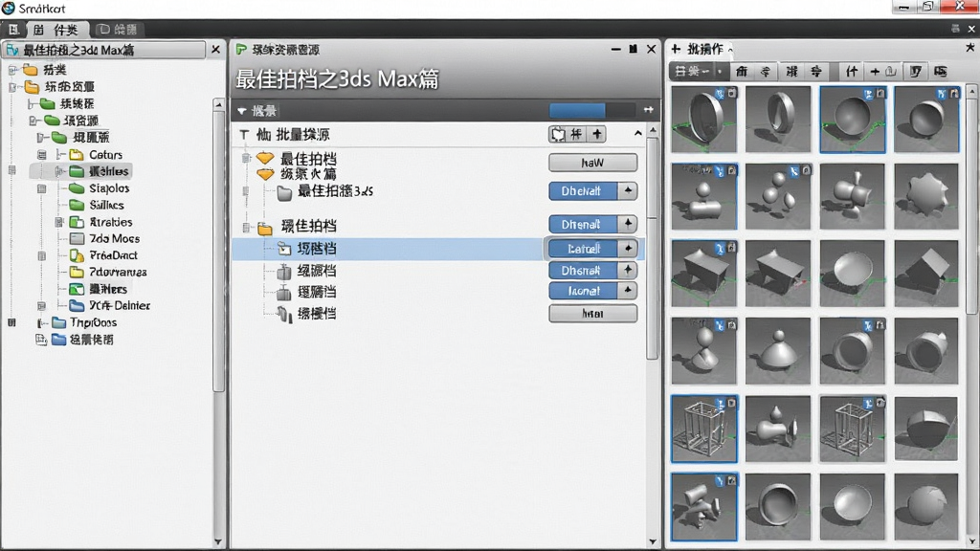This screenshot has width=980, height=551.
Task: Open the Dhenalt dropdown for the 最佳拍档3ds folder row
Action: 628,190
